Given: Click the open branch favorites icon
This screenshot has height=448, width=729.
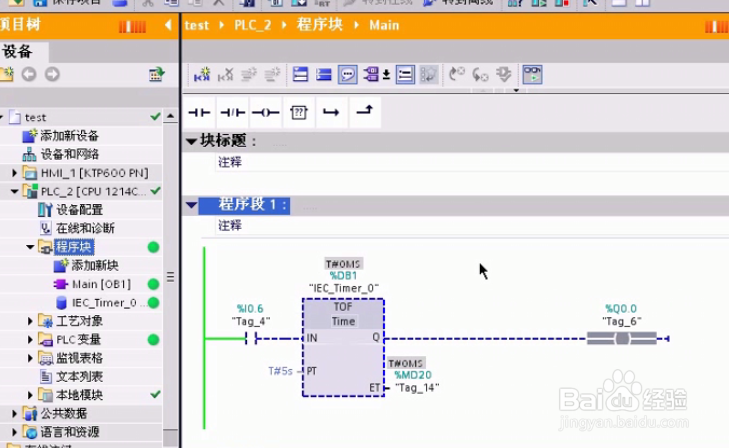Looking at the screenshot, I should (331, 112).
